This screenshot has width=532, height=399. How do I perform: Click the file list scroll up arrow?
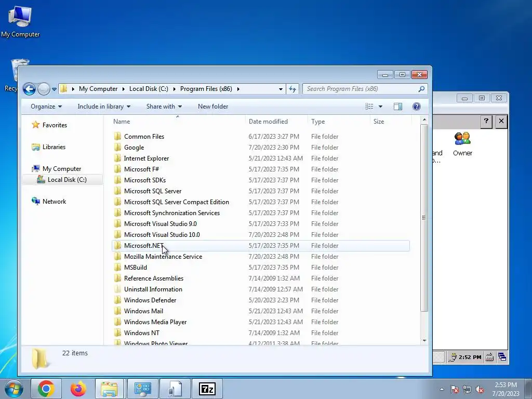(424, 120)
